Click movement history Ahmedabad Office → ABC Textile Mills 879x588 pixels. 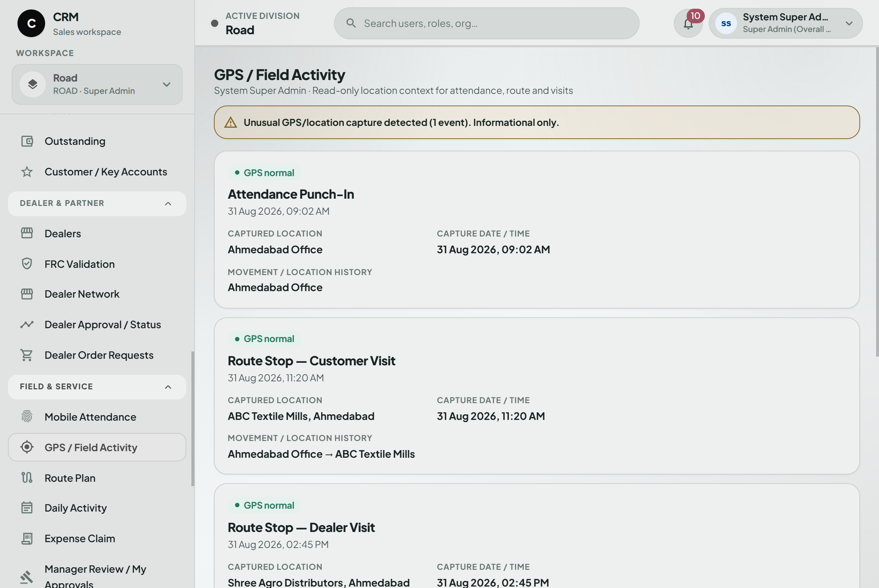coord(321,454)
